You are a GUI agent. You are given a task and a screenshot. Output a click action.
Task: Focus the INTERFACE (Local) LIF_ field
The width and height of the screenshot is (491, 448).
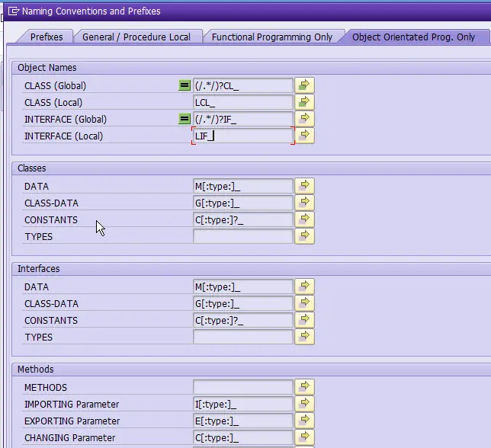pos(243,136)
